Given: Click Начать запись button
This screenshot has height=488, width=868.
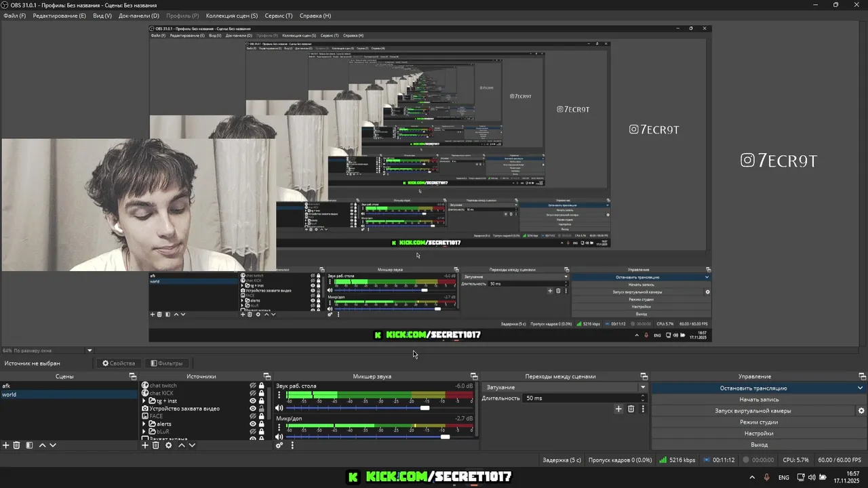Looking at the screenshot, I should pyautogui.click(x=759, y=399).
